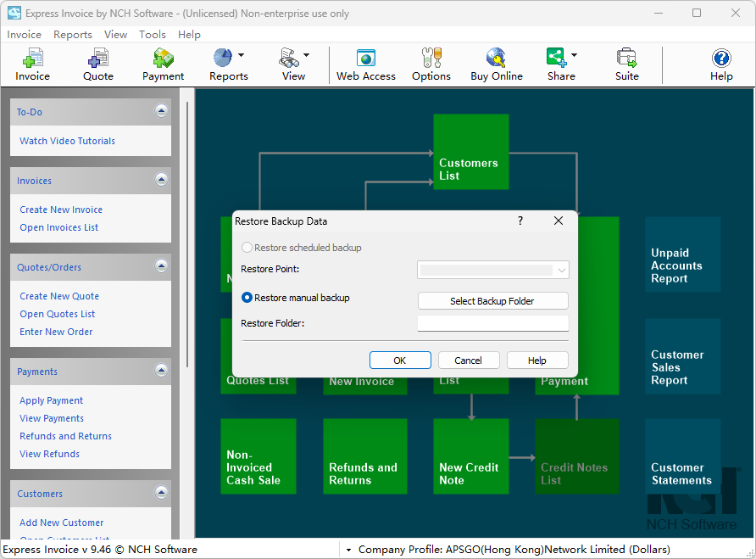Click Watch Video Tutorials link
The width and height of the screenshot is (756, 559).
click(68, 141)
